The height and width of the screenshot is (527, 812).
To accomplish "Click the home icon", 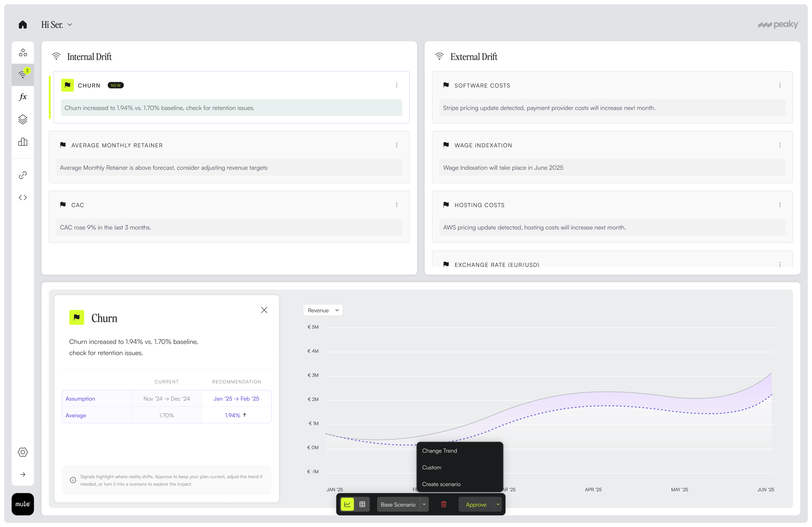I will (x=23, y=24).
